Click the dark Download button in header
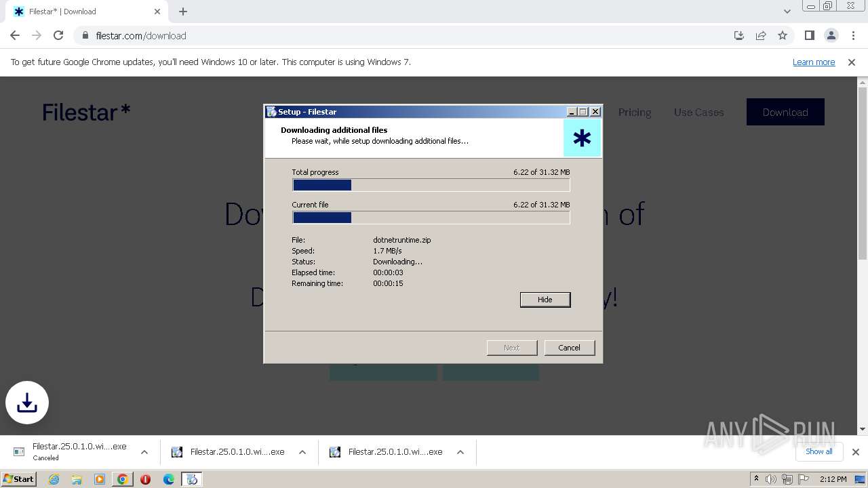Viewport: 868px width, 488px height. coord(785,112)
